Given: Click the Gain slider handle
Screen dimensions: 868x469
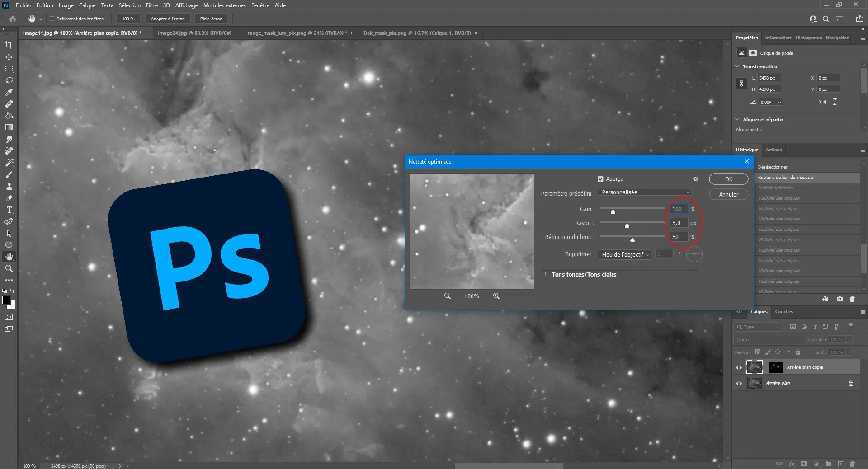Looking at the screenshot, I should coord(613,211).
